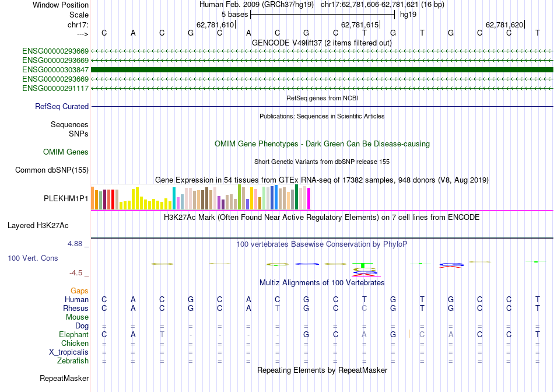The image size is (554, 392).
Task: Click the ENSG00000291117 gene label
Action: [55, 88]
